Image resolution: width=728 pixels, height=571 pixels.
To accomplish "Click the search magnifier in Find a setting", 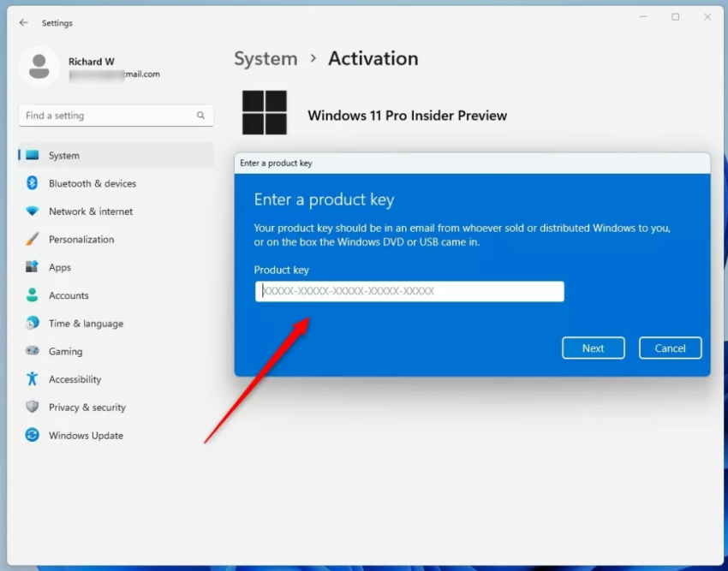I will pos(200,115).
